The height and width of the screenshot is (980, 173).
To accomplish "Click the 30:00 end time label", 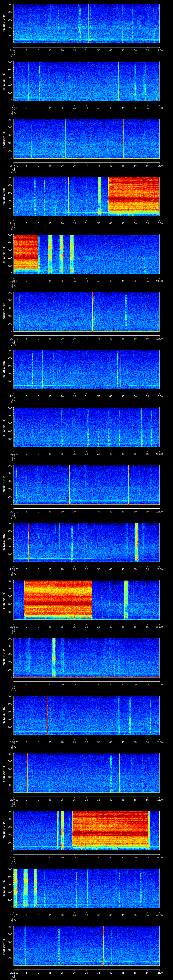I will [160, 800].
